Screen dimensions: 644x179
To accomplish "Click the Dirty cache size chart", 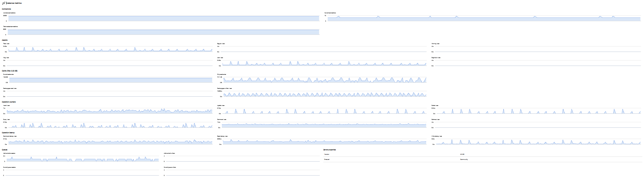I will 325,80.
